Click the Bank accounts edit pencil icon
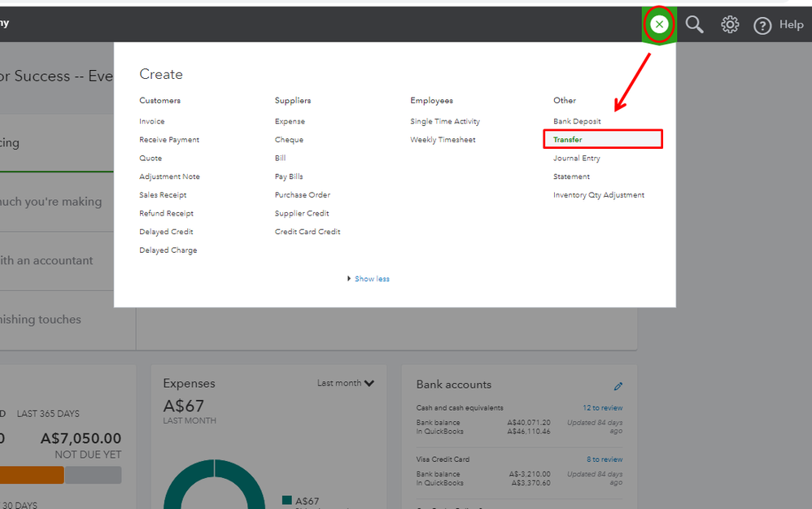812x509 pixels. tap(618, 386)
